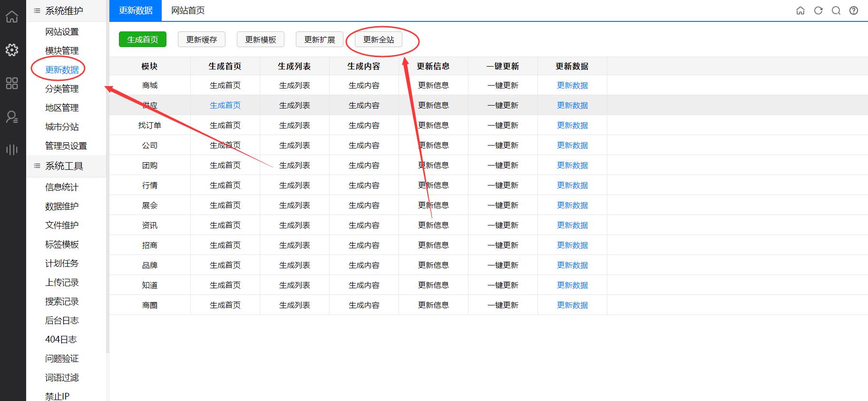Image resolution: width=868 pixels, height=401 pixels.
Task: Go to site home via top-right house icon
Action: coord(800,10)
